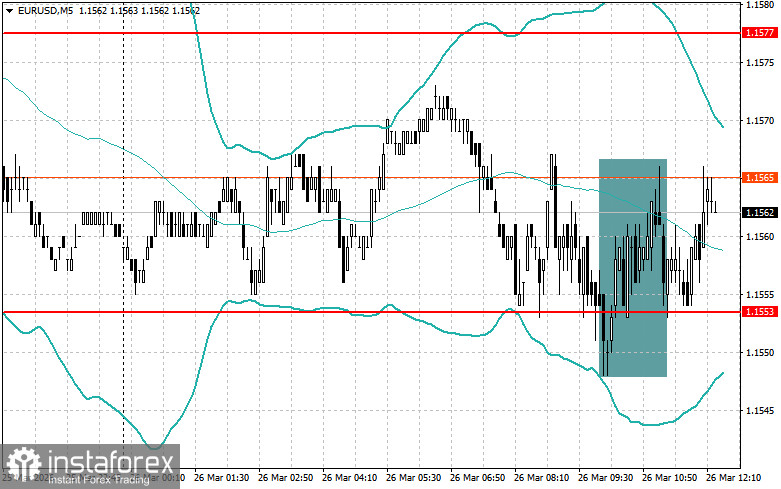
Task: Select the 1.1553 red price label
Action: pyautogui.click(x=760, y=312)
